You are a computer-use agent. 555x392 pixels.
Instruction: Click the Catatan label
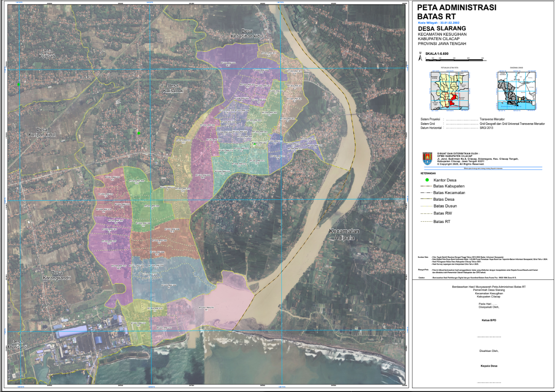[x=421, y=278]
